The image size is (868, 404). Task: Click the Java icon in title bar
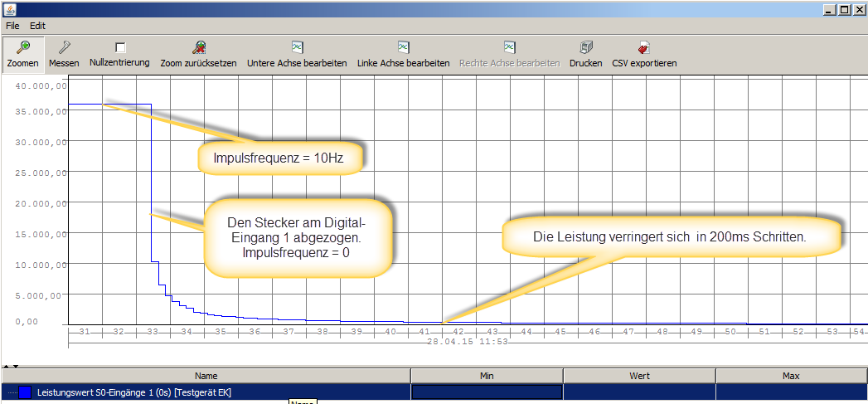[x=10, y=9]
